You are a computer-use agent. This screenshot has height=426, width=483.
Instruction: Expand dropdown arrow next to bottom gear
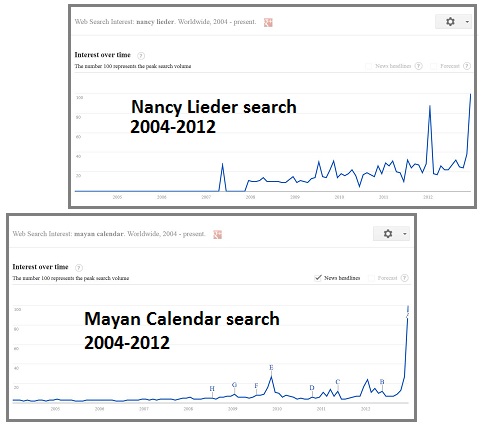coord(405,234)
